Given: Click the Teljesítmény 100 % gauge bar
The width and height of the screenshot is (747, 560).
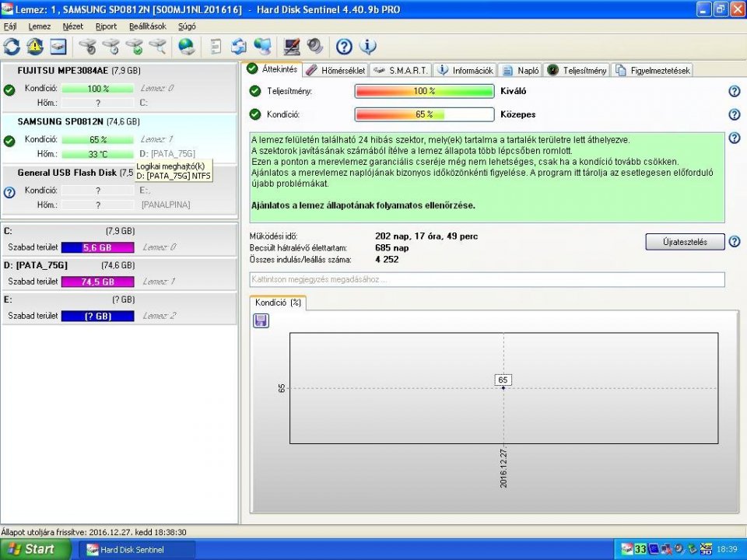Looking at the screenshot, I should [x=424, y=91].
